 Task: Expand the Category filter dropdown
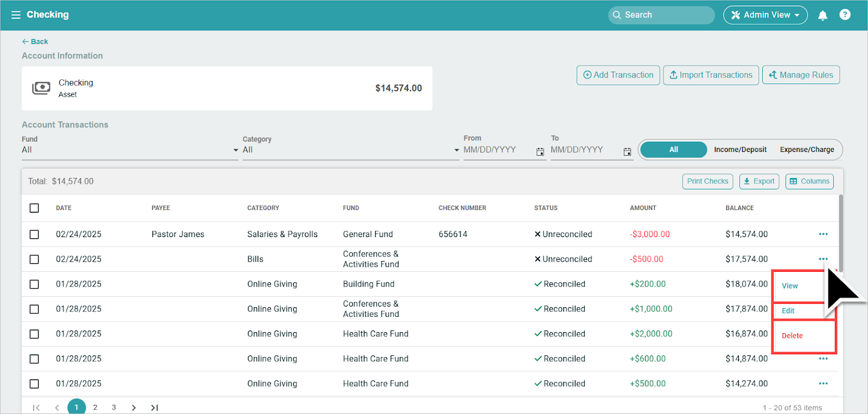click(351, 150)
